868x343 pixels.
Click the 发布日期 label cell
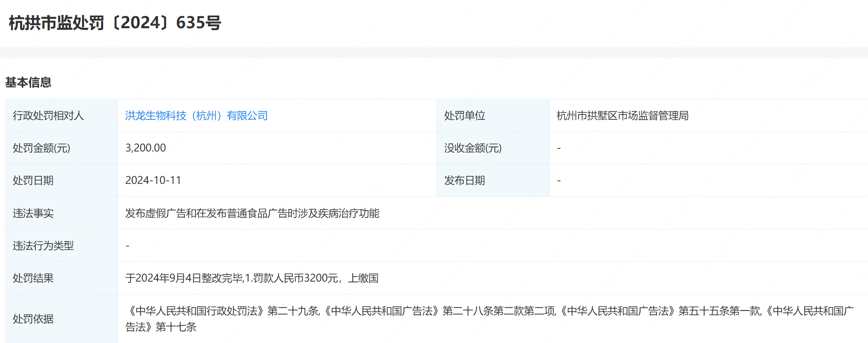point(464,180)
